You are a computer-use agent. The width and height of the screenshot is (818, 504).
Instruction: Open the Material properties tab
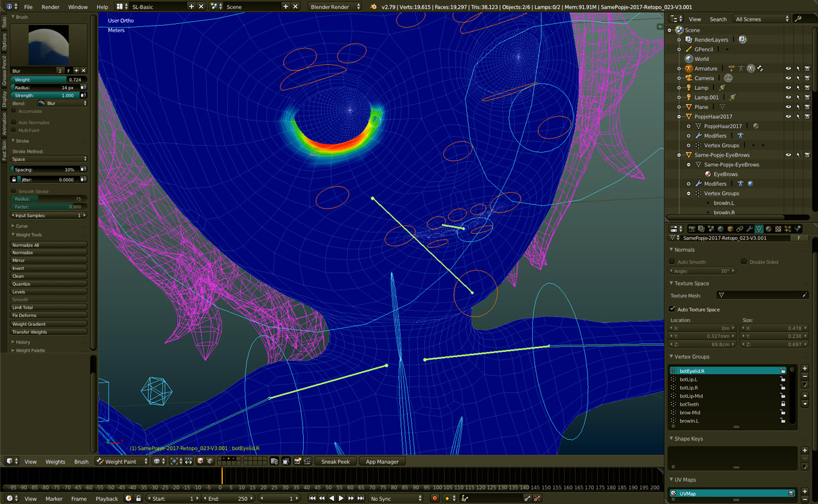coord(769,229)
